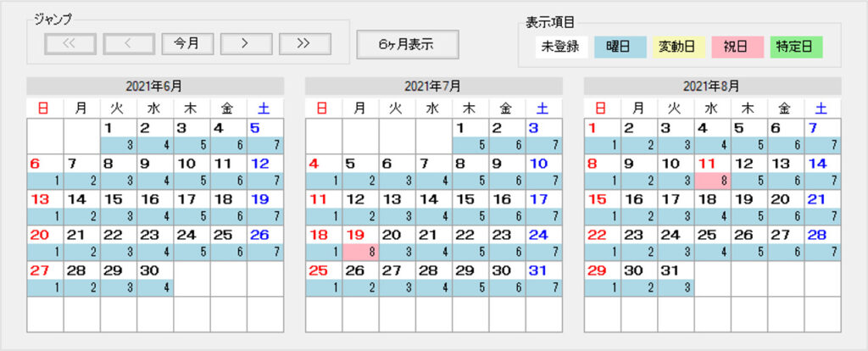Select August 11 holiday date cell
Image resolution: width=868 pixels, height=351 pixels.
pyautogui.click(x=712, y=170)
